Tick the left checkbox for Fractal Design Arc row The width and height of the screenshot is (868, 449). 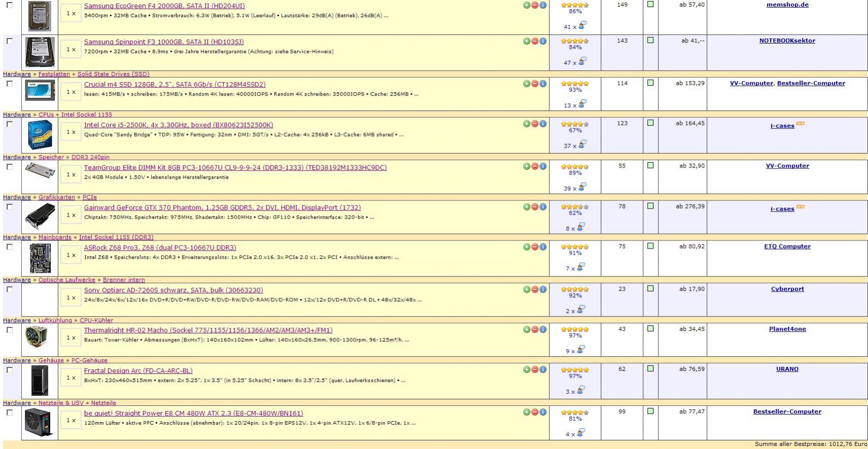[x=10, y=370]
